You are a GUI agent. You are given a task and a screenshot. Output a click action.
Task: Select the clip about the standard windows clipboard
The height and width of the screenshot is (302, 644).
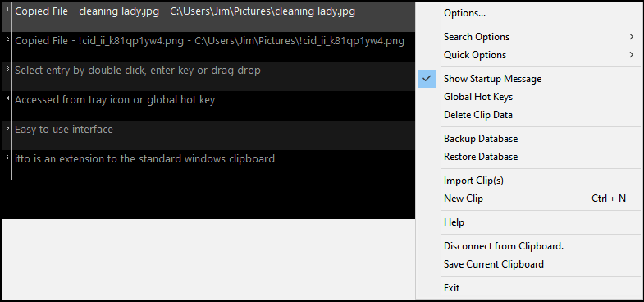208,165
